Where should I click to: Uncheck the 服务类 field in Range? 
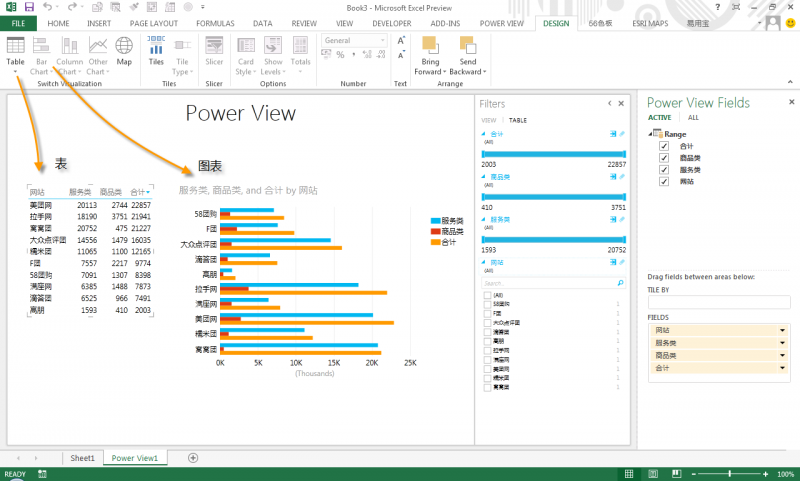(x=664, y=169)
